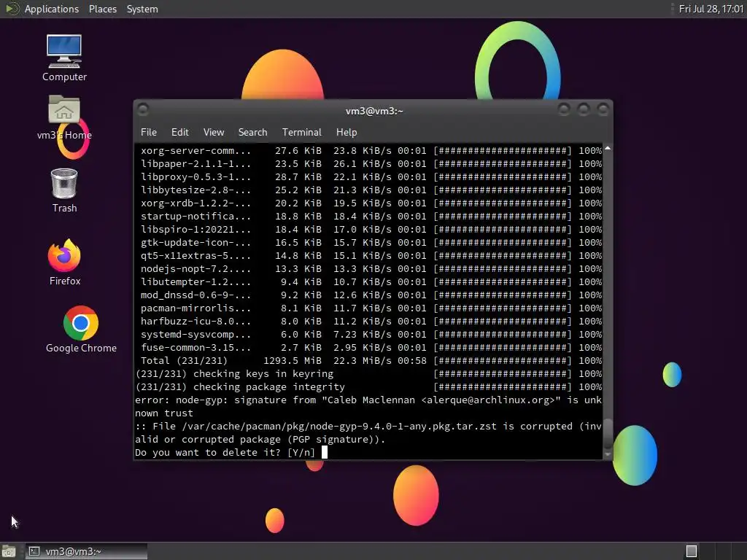Open the terminal Help menu
The image size is (747, 560).
point(347,133)
